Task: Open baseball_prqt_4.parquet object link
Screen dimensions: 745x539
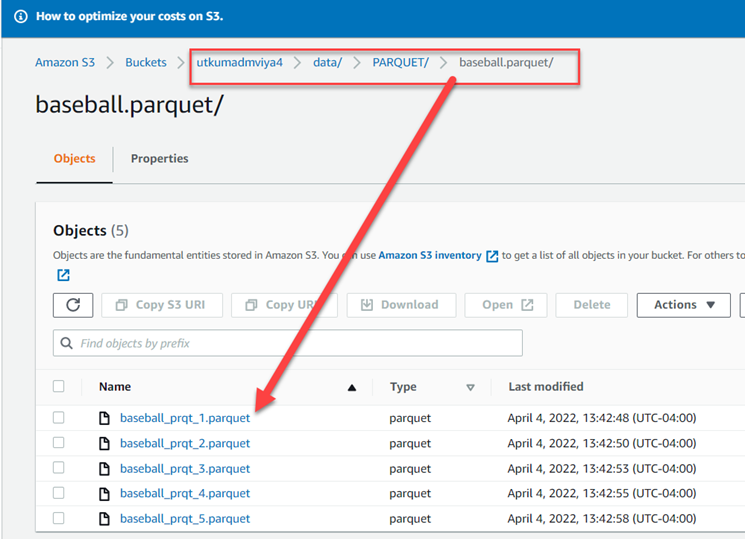Action: [185, 493]
